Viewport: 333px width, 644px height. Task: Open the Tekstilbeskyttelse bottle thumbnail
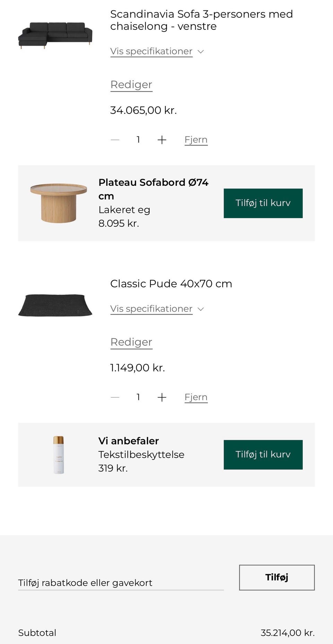tap(58, 454)
